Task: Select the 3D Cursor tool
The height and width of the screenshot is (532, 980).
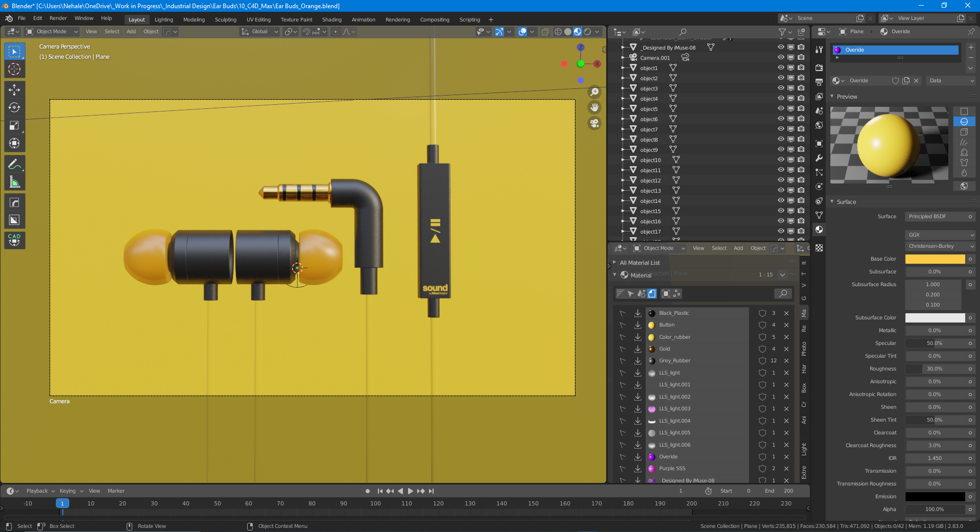Action: [14, 70]
